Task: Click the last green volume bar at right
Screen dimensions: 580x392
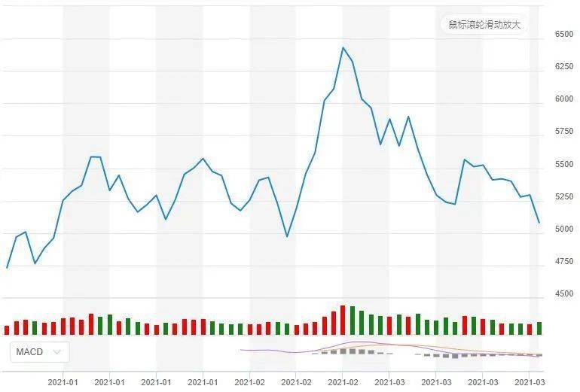Action: tap(539, 328)
